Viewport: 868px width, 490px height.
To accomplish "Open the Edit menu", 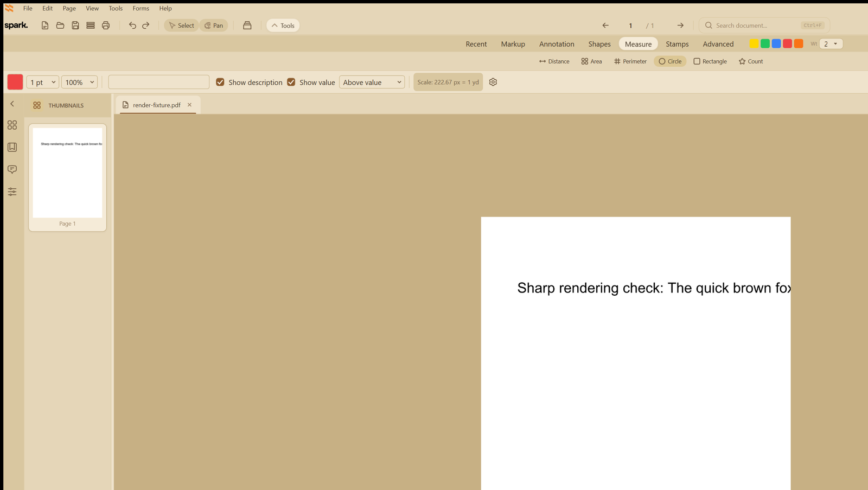I will coord(48,8).
